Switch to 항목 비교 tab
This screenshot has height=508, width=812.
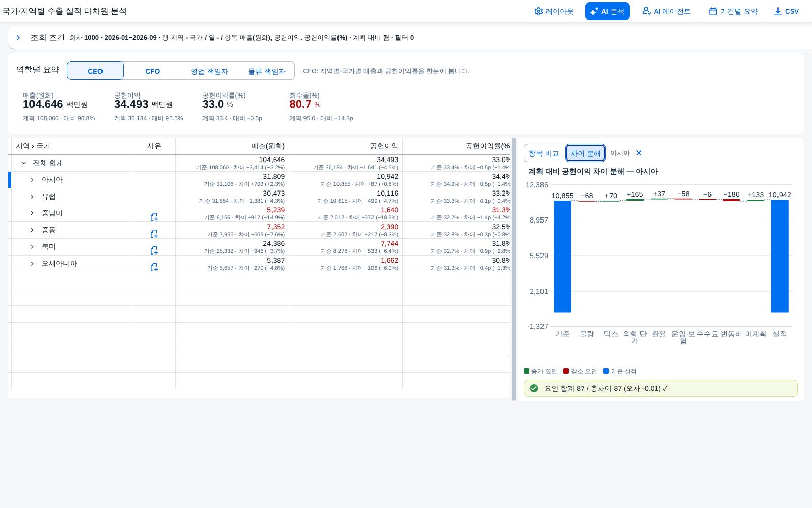coord(544,153)
